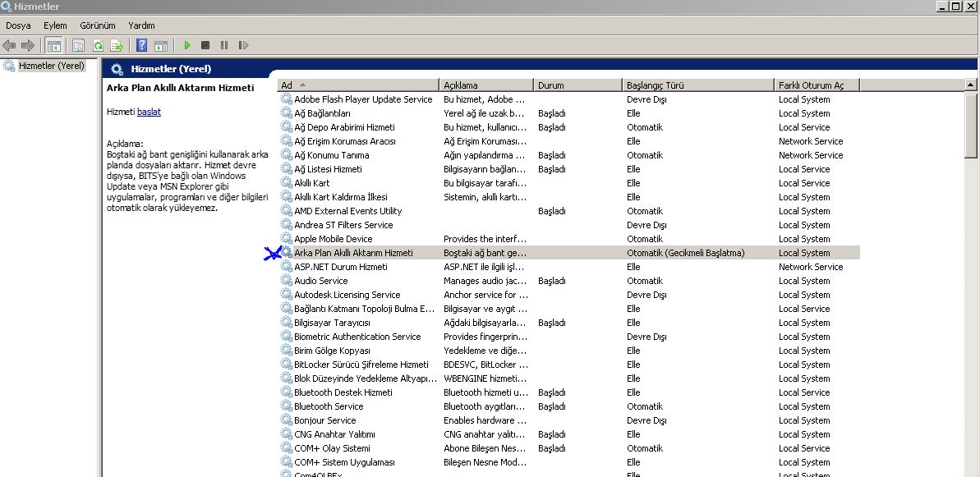Click the Pause Service toolbar button

(x=224, y=45)
